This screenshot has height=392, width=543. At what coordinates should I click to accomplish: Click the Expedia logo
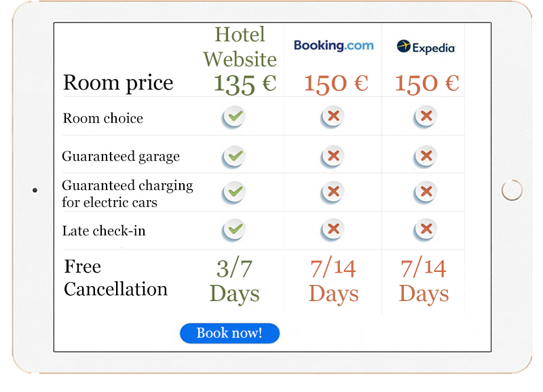coord(426,47)
